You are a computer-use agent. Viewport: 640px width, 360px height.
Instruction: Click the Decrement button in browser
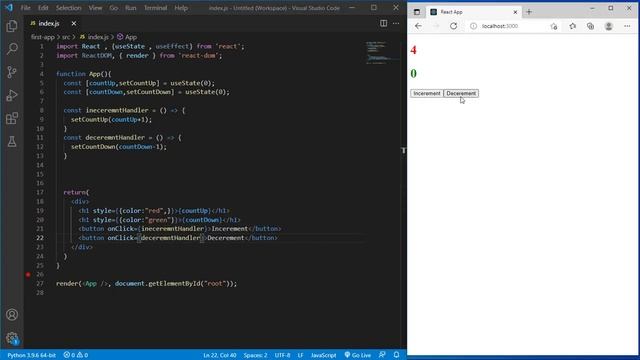461,93
